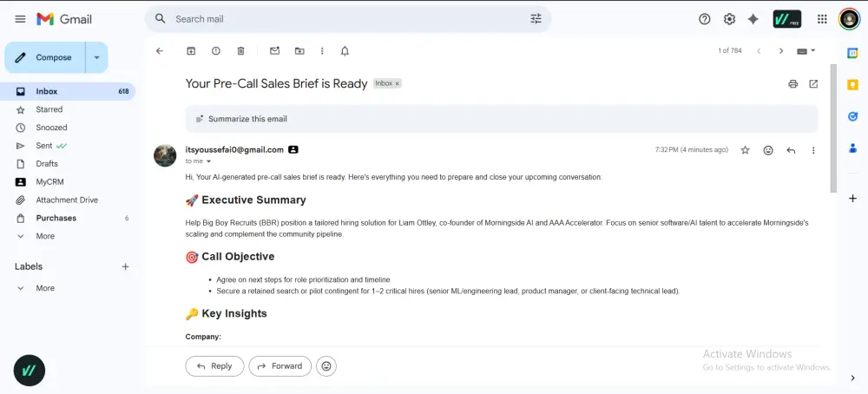Open Google Calendar side panel
The width and height of the screenshot is (868, 394).
click(852, 53)
